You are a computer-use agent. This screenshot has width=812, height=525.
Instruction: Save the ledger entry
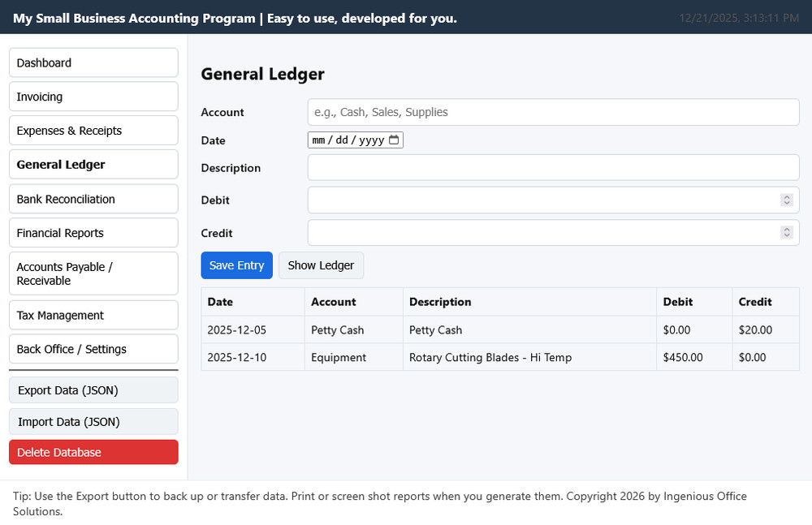pyautogui.click(x=236, y=265)
